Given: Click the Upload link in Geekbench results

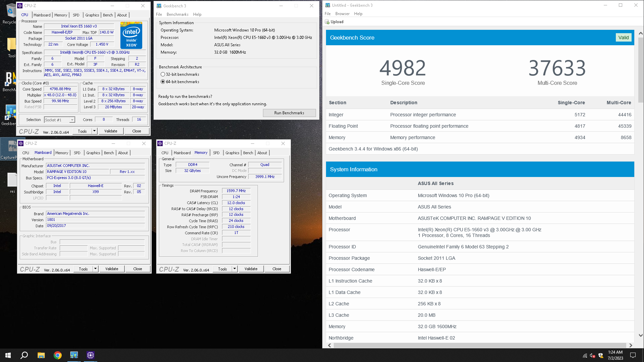Looking at the screenshot, I should coord(337,22).
